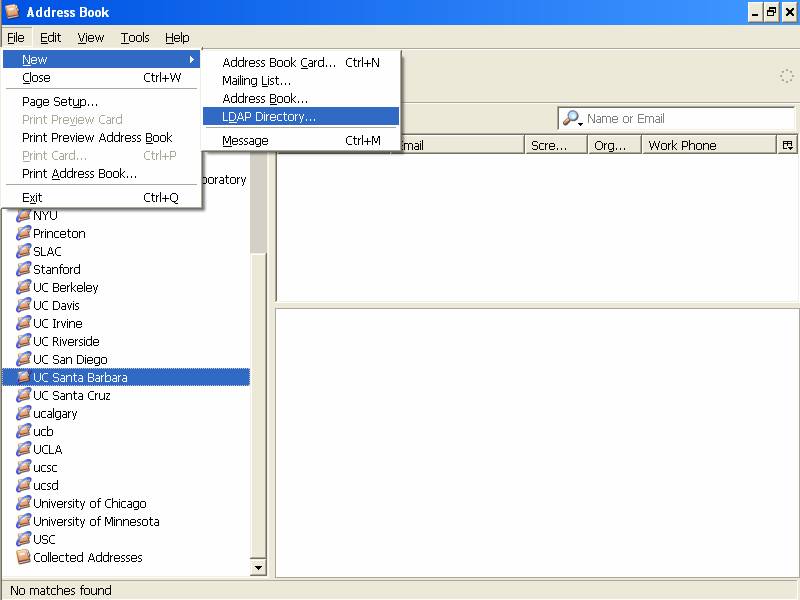Select the Stanford directory label
The width and height of the screenshot is (800, 600).
click(x=57, y=269)
